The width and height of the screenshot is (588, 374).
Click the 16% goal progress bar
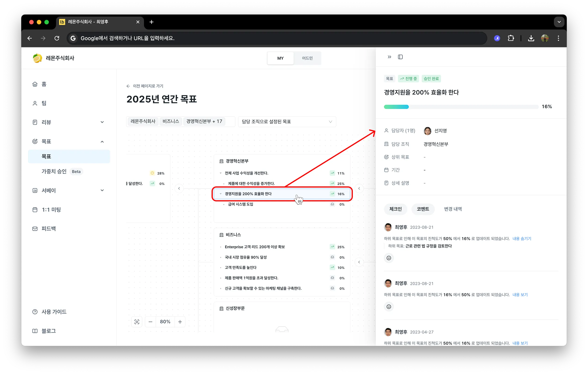[461, 107]
